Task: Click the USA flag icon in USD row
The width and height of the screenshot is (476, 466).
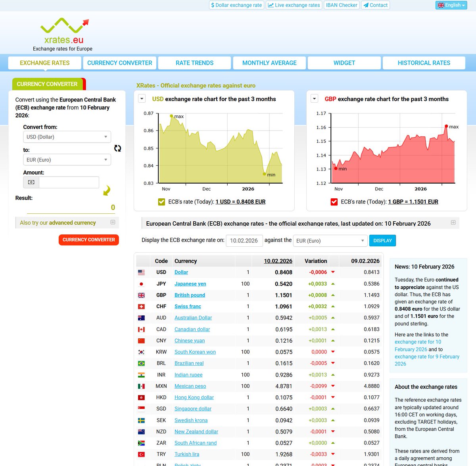Action: pos(141,272)
